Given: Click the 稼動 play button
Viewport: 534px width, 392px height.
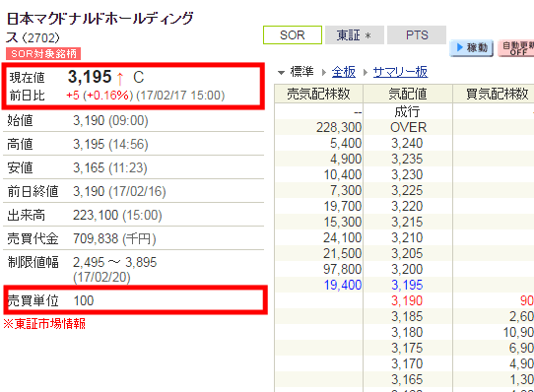Looking at the screenshot, I should (x=472, y=47).
